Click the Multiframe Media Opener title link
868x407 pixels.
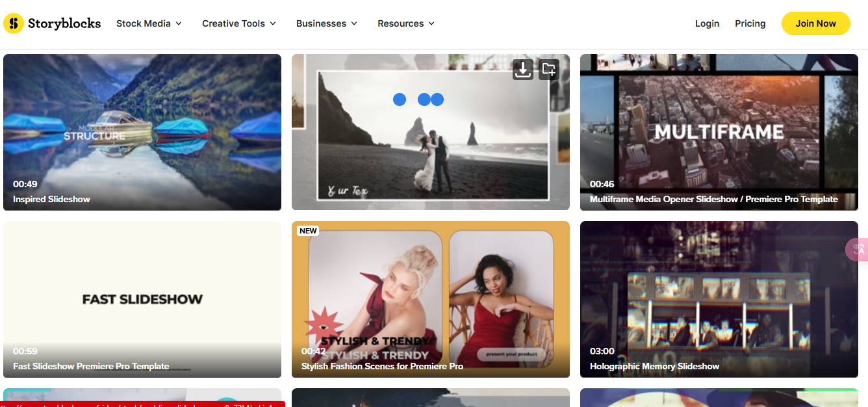(x=713, y=200)
